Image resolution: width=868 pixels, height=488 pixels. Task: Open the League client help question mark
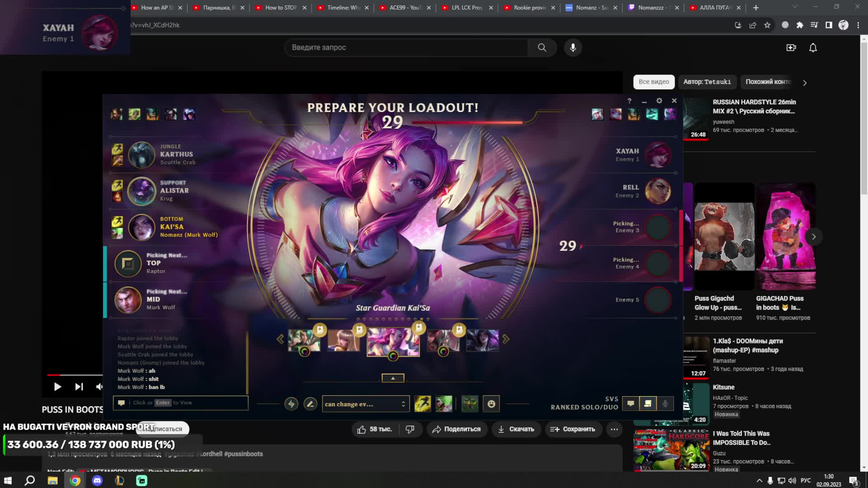point(629,101)
